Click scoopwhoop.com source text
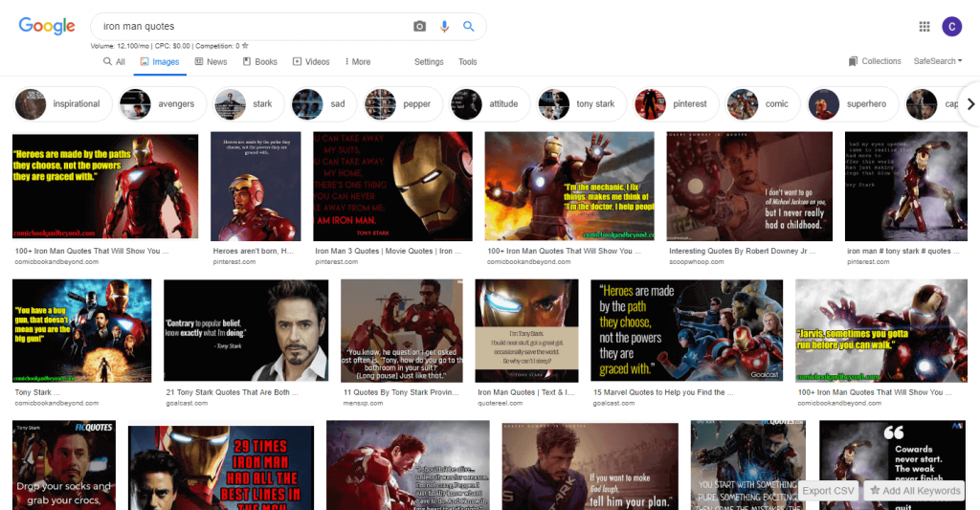980x510 pixels. [x=697, y=262]
